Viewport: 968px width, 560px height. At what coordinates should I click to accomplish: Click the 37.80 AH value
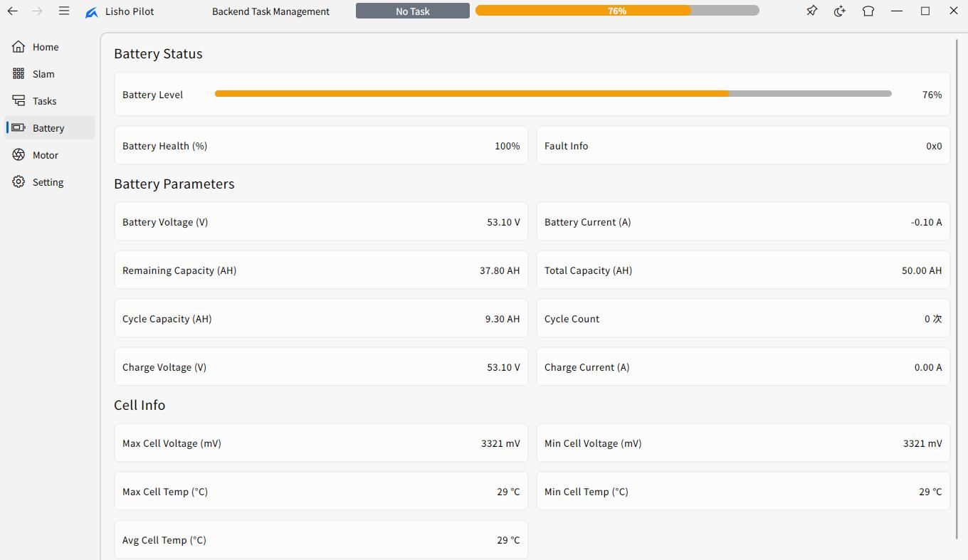coord(500,270)
